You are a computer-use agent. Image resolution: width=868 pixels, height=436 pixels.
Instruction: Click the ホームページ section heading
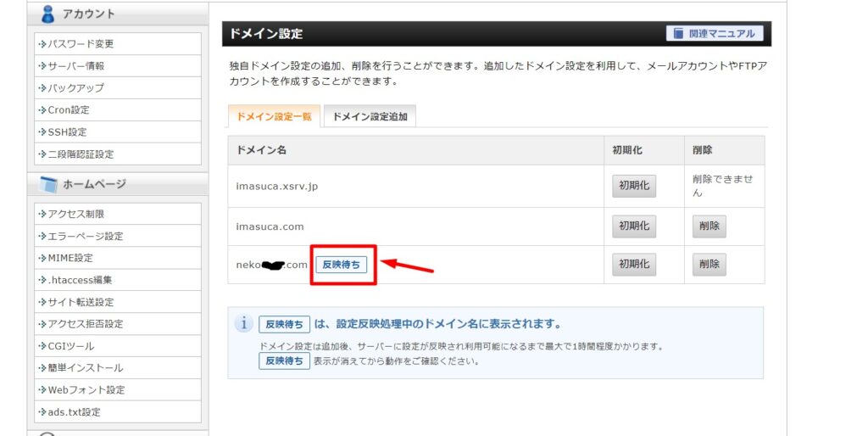pyautogui.click(x=94, y=184)
